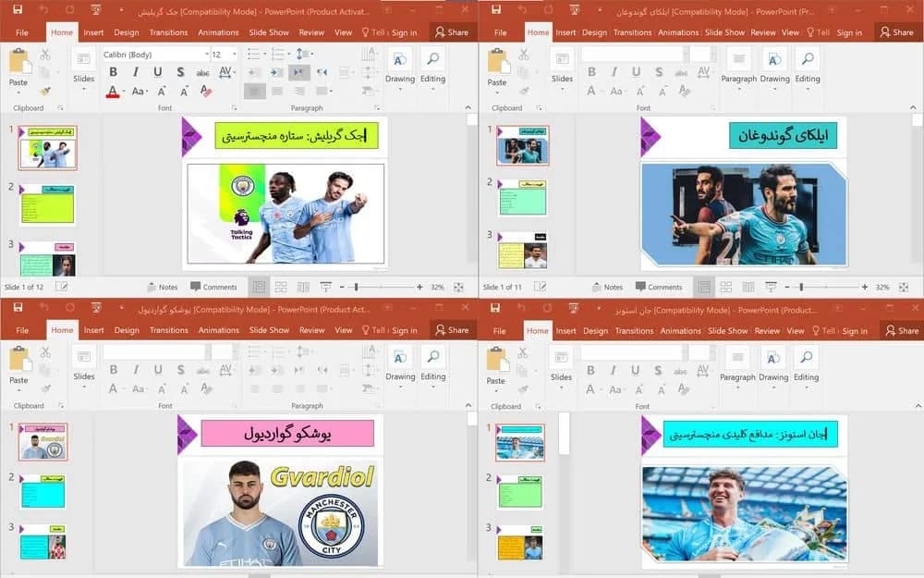Open File menu in the Gundogan window

point(500,32)
